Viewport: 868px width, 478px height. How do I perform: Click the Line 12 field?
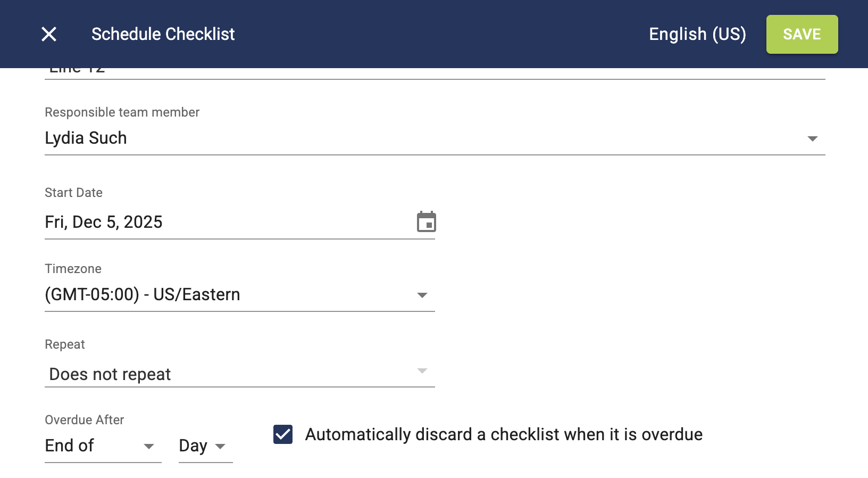425,72
